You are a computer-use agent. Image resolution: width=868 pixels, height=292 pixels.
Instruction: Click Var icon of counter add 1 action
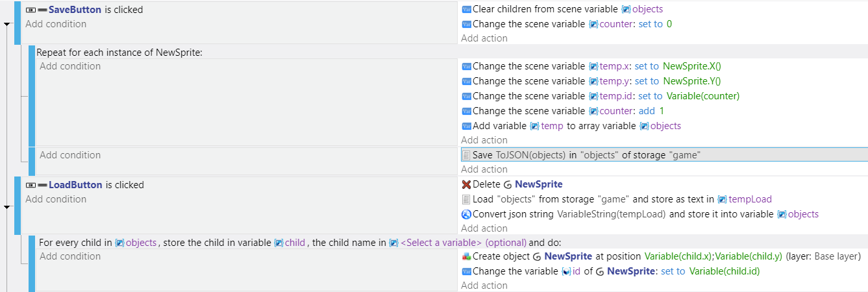[x=466, y=111]
